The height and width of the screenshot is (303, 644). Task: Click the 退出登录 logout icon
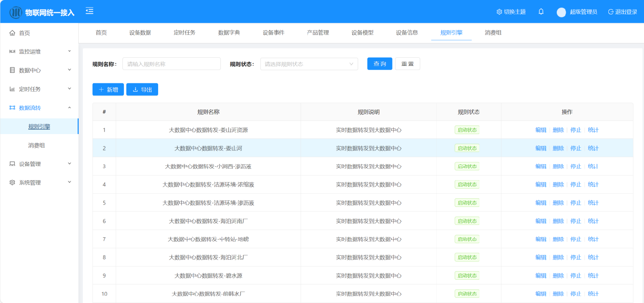click(611, 12)
